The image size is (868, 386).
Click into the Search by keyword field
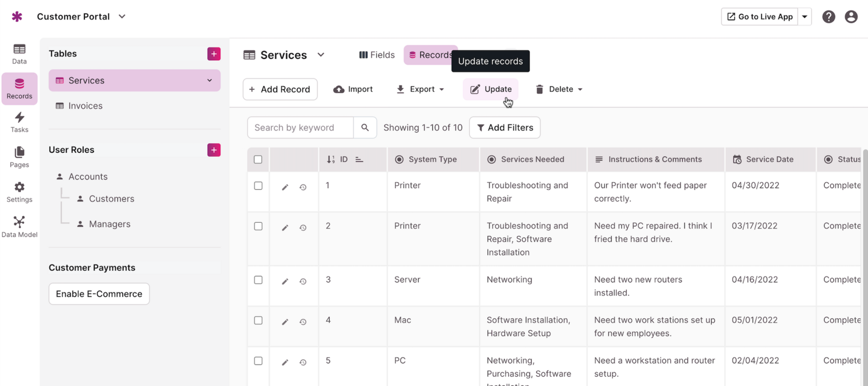point(300,128)
